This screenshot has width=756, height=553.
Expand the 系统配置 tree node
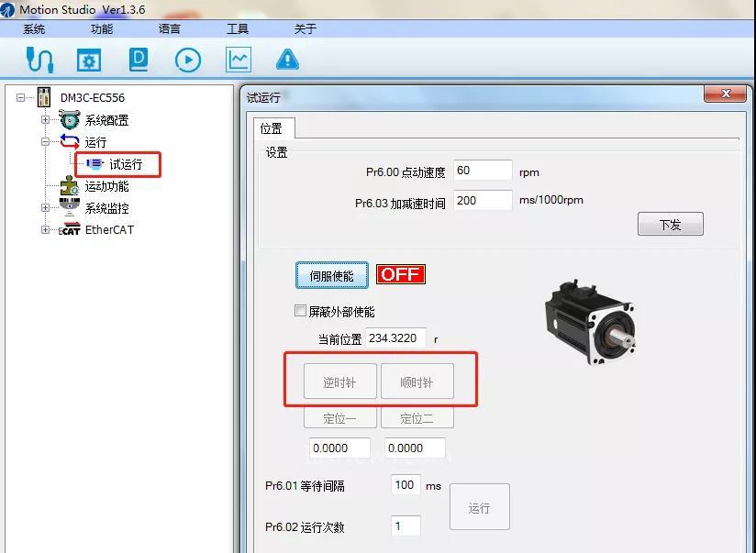(45, 119)
